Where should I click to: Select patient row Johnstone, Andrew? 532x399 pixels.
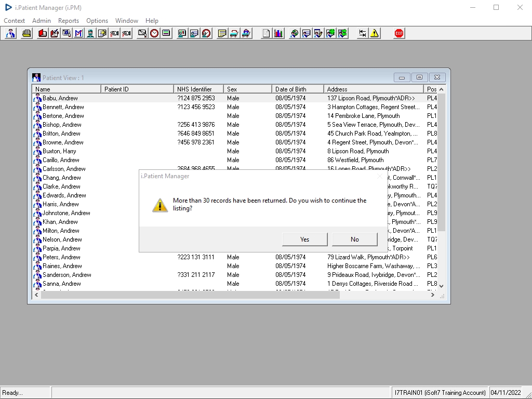pos(235,212)
